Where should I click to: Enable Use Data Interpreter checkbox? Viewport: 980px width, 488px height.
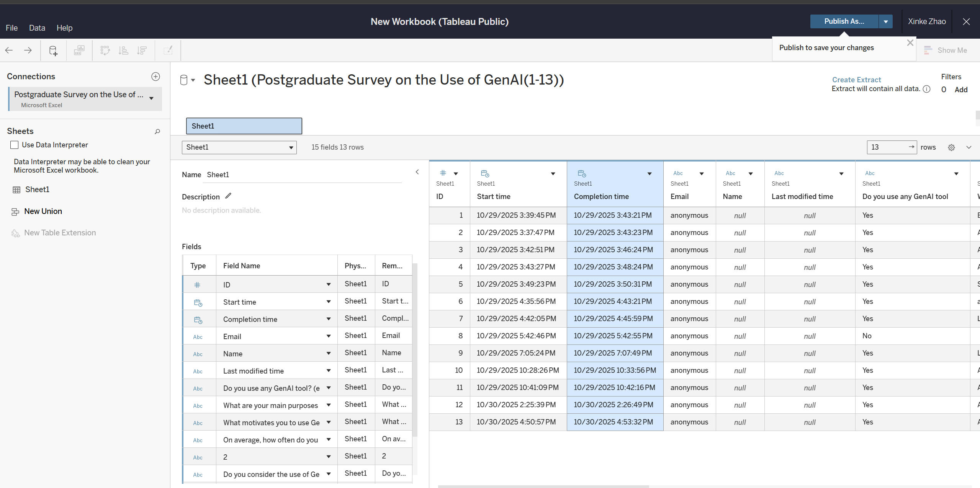click(x=15, y=145)
